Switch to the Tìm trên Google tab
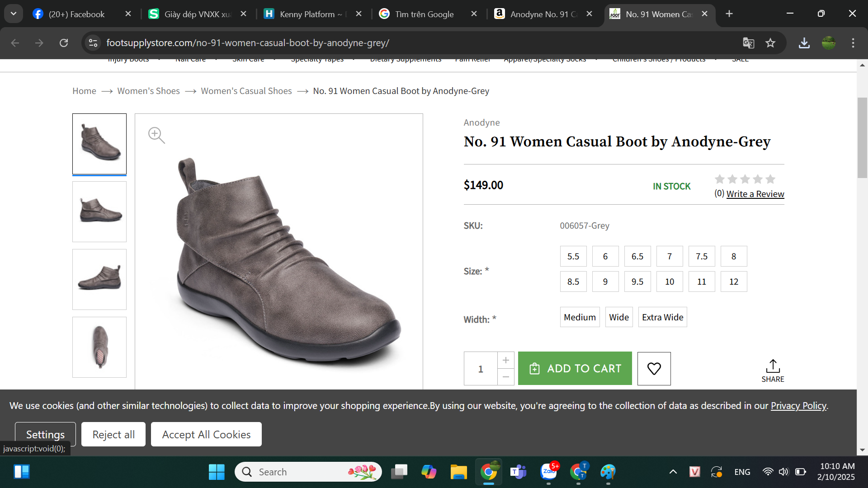 424,14
